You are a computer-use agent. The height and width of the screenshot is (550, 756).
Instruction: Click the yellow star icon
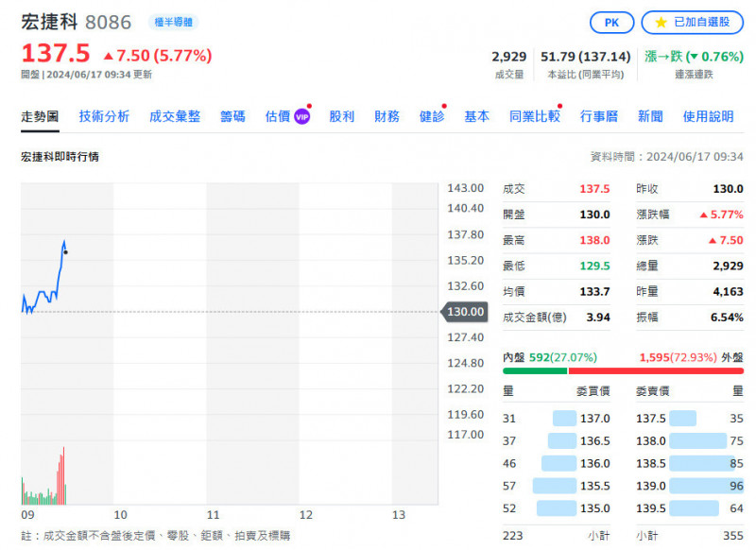click(x=661, y=23)
